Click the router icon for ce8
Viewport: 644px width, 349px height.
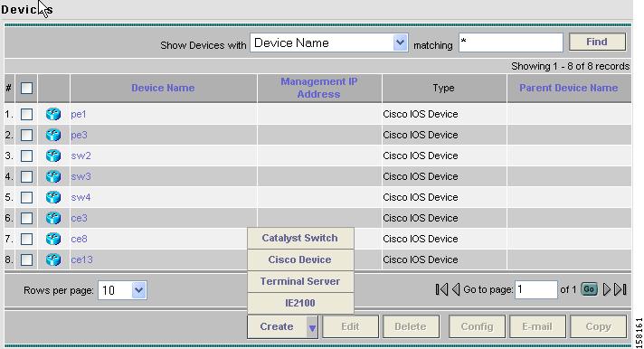coord(53,239)
